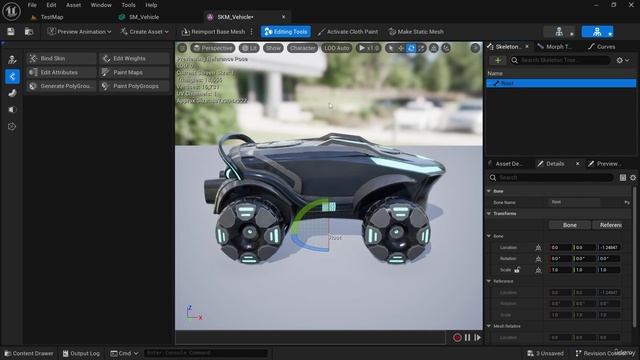640x360 pixels.
Task: Open the viewport Show menu
Action: pyautogui.click(x=273, y=48)
